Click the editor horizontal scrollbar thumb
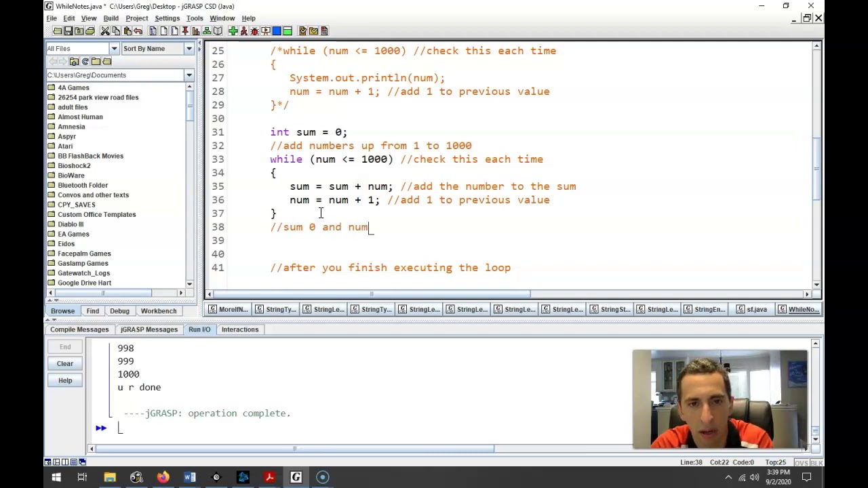868x488 pixels. pos(372,294)
